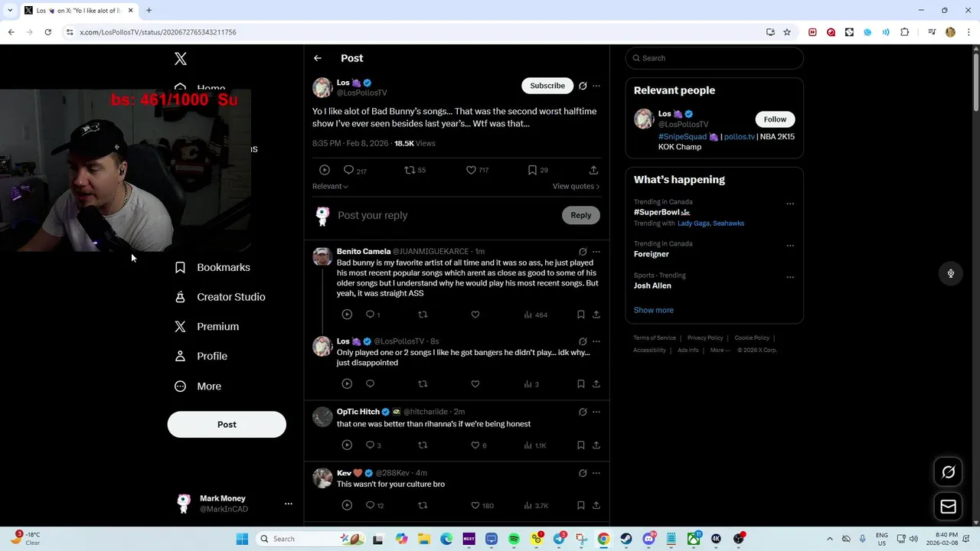Image resolution: width=980 pixels, height=551 pixels.
Task: Open Grok icon on Los's main post
Action: tap(583, 86)
